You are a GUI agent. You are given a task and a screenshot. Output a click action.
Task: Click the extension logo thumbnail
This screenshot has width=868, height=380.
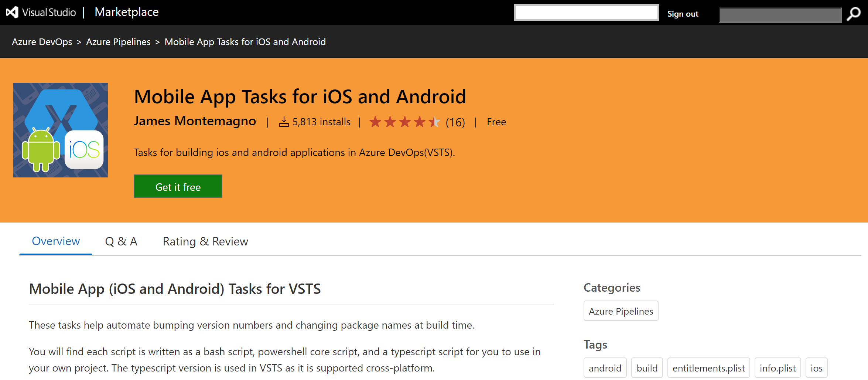pos(61,130)
